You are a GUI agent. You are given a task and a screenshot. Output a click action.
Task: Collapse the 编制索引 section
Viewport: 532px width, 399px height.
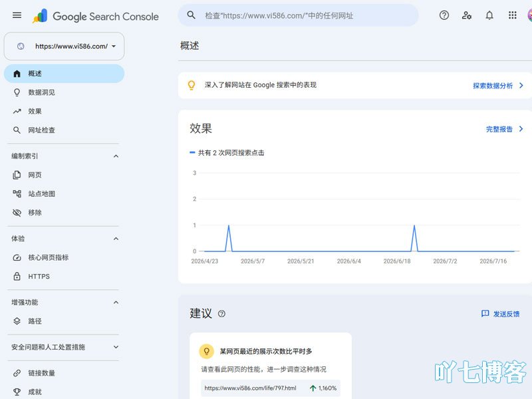(x=116, y=156)
